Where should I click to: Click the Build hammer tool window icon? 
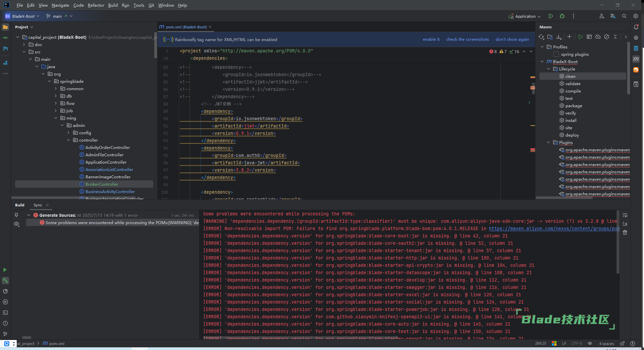(5, 281)
